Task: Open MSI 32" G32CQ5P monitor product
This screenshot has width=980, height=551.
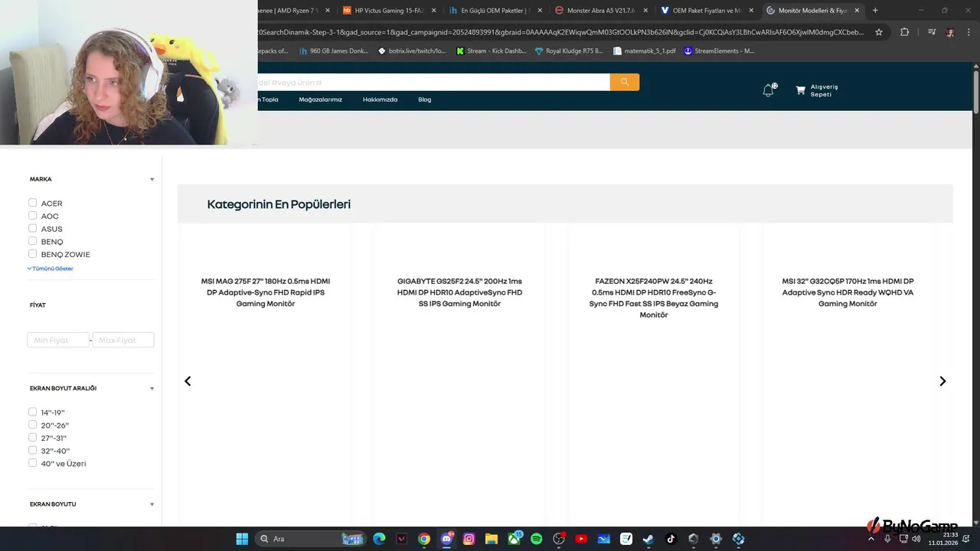Action: 848,292
